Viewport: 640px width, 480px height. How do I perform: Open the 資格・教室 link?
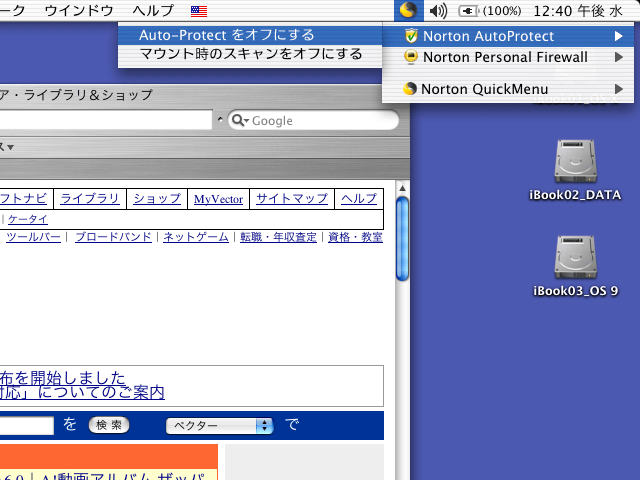click(x=355, y=237)
